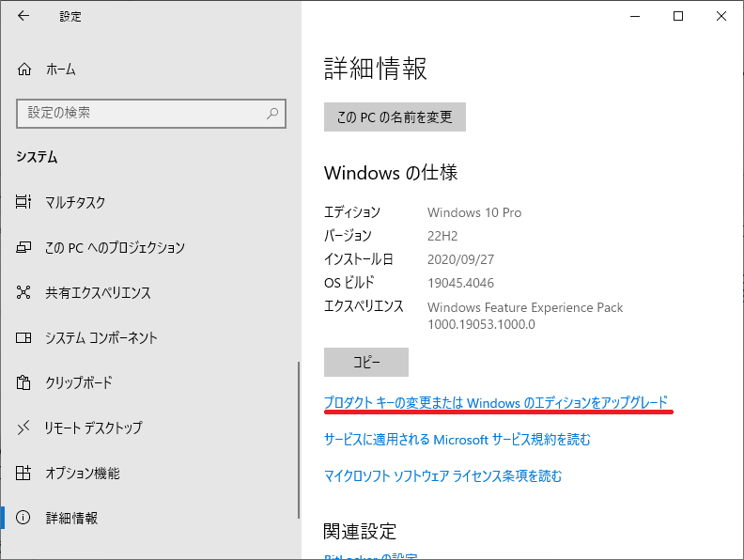Viewport: 744px width, 560px height.
Task: Click the sidebar vertical scrollbar
Action: pos(299,440)
